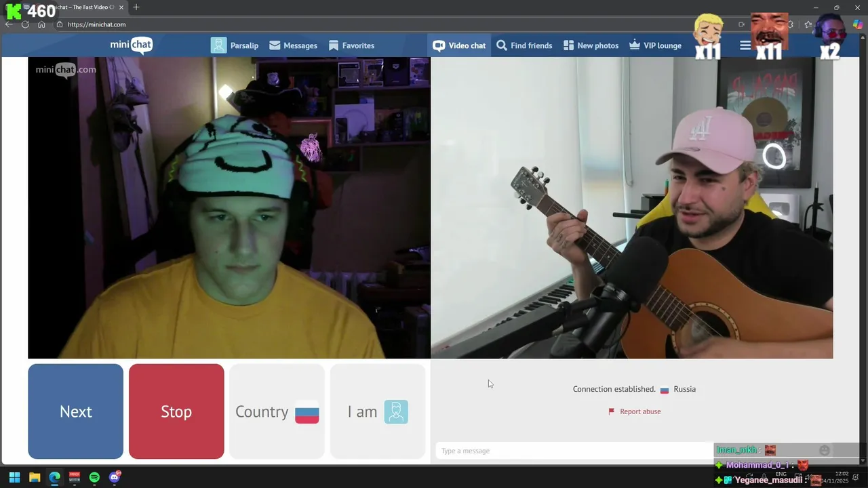Viewport: 868px width, 488px height.
Task: Click the red flag next to Report abuse
Action: pos(611,411)
